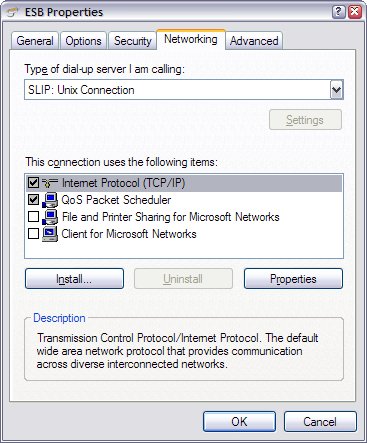Viewport: 367px width, 443px height.
Task: Close the ESB Properties dialog
Action: [355, 12]
